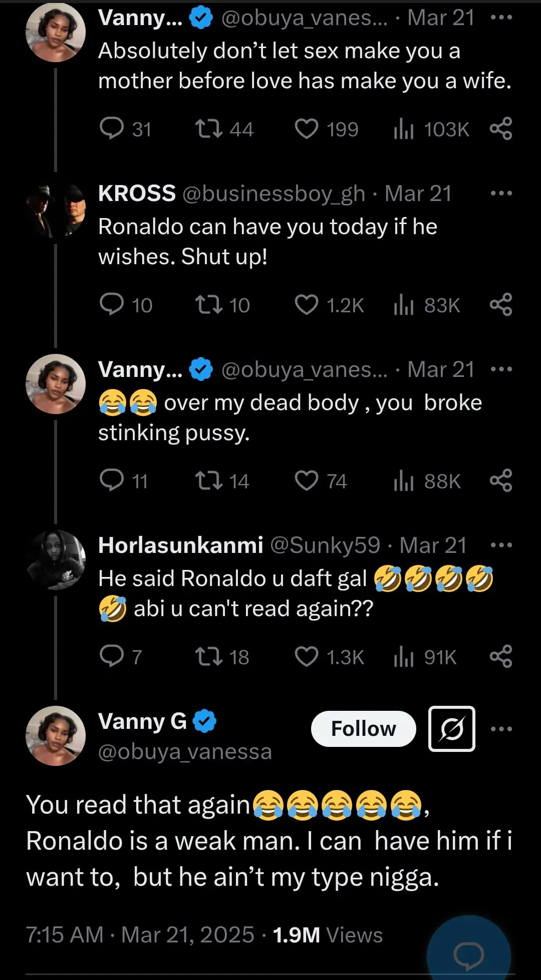The image size is (541, 980).
Task: Toggle repost on KROSS's reply with 10 reposts
Action: point(209,305)
